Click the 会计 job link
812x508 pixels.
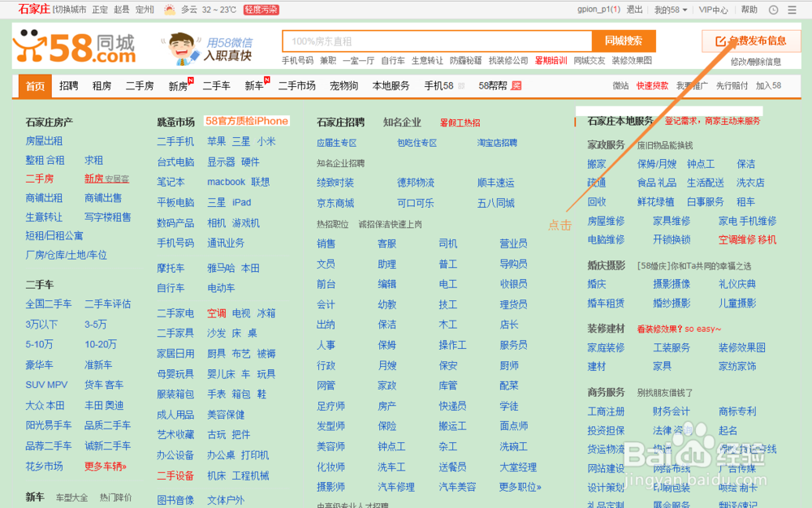326,304
